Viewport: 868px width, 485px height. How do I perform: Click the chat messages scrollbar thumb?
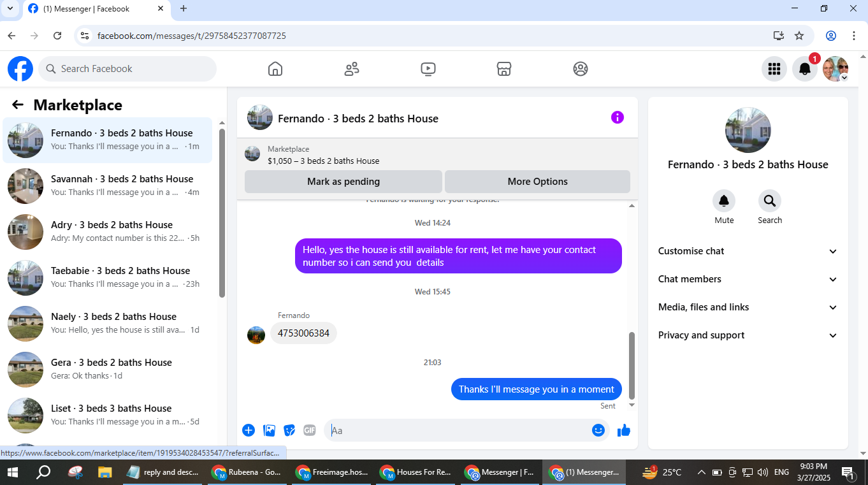click(632, 365)
